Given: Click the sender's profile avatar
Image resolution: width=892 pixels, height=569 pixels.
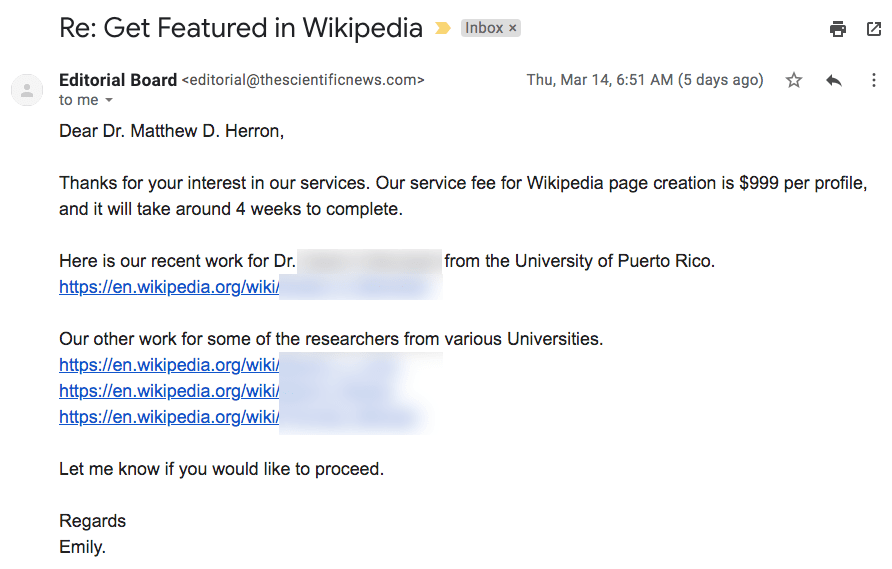Looking at the screenshot, I should 27,90.
